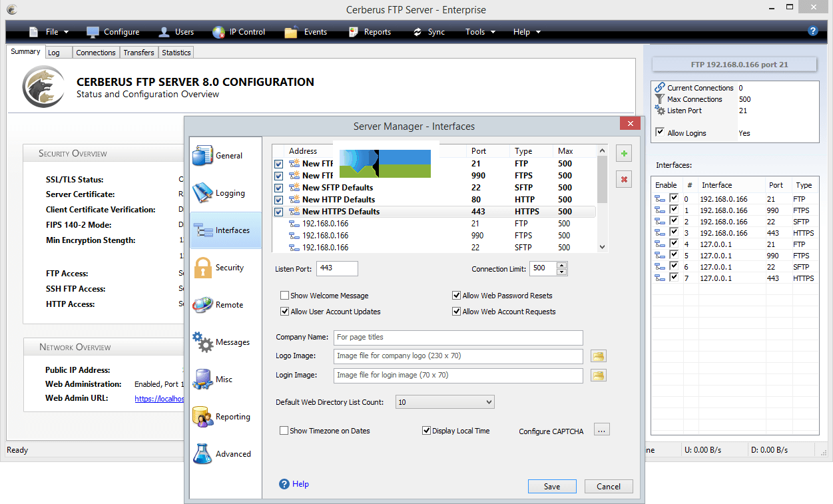The image size is (833, 504).
Task: Toggle Allow Logins checkbox in right panel
Action: (660, 132)
